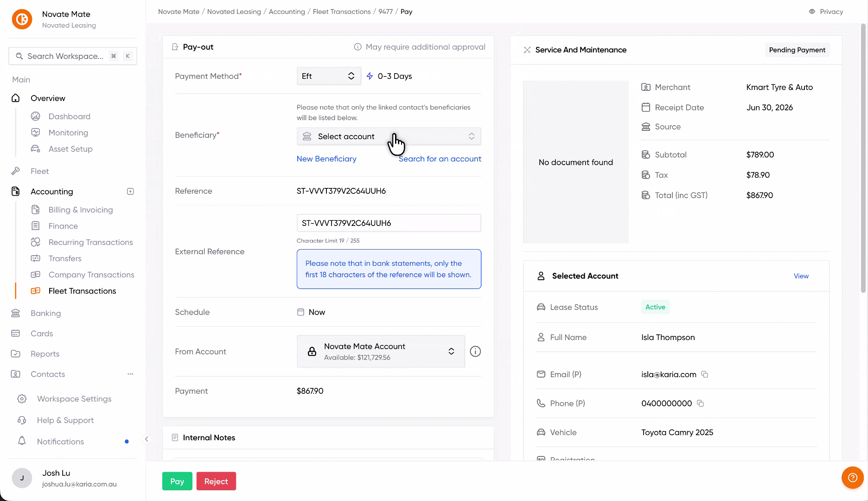
Task: Click the green Pay button
Action: click(177, 482)
